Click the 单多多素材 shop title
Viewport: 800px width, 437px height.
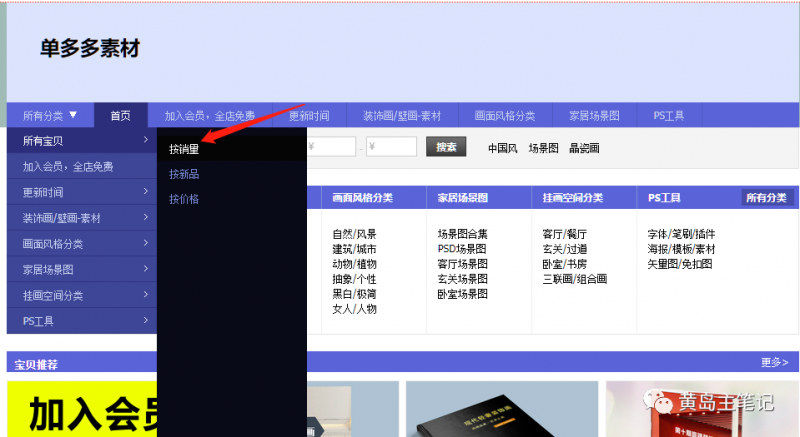[90, 48]
